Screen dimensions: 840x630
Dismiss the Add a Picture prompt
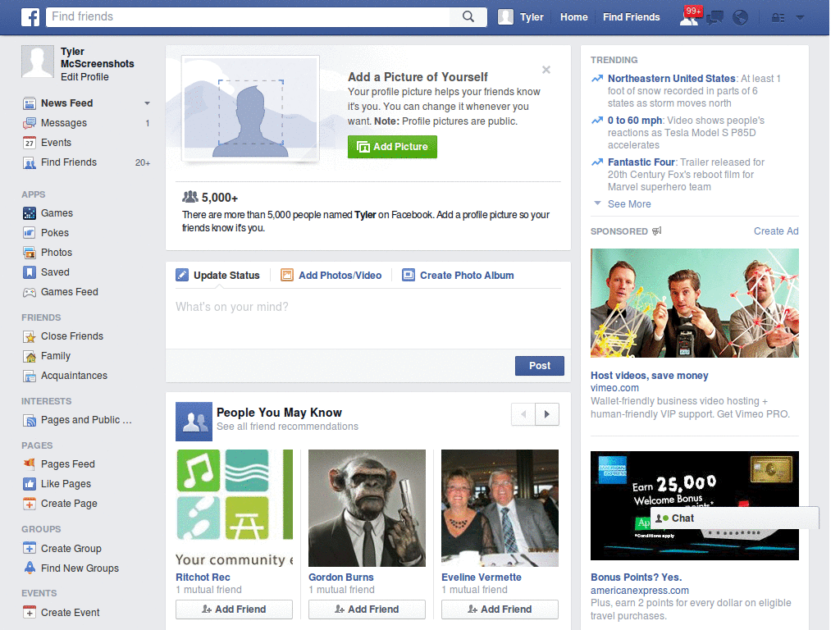tap(546, 70)
